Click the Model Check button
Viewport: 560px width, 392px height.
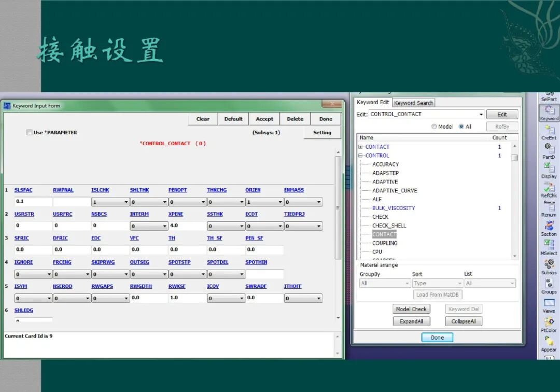point(411,309)
